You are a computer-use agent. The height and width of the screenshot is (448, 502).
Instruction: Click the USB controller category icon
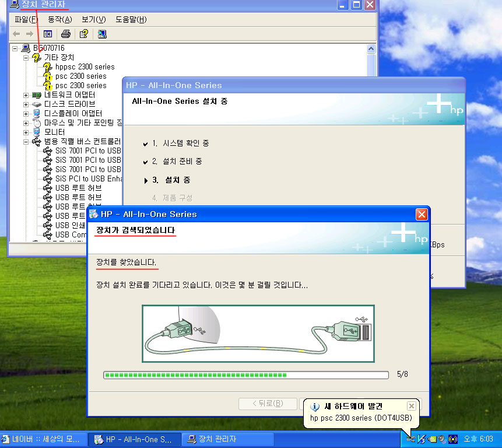tap(37, 142)
